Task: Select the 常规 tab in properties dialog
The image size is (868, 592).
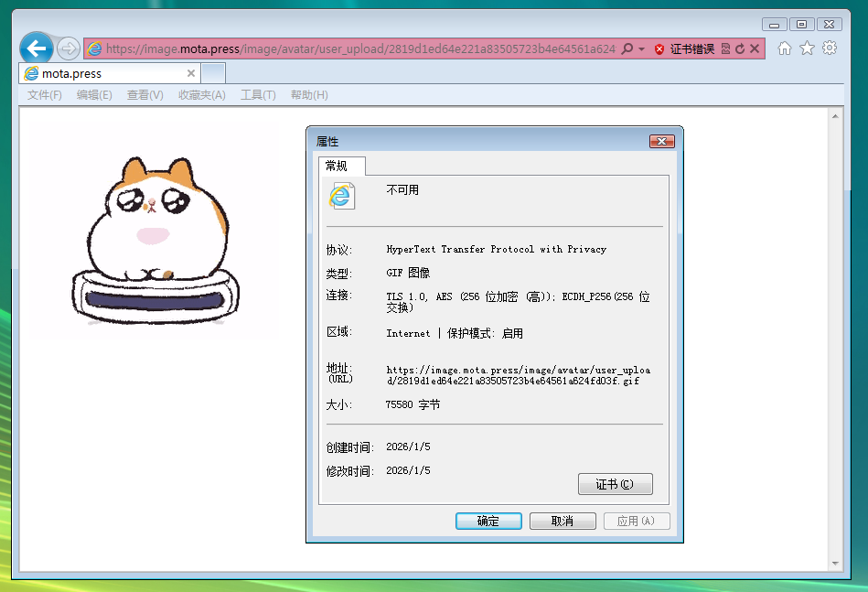Action: click(x=337, y=166)
